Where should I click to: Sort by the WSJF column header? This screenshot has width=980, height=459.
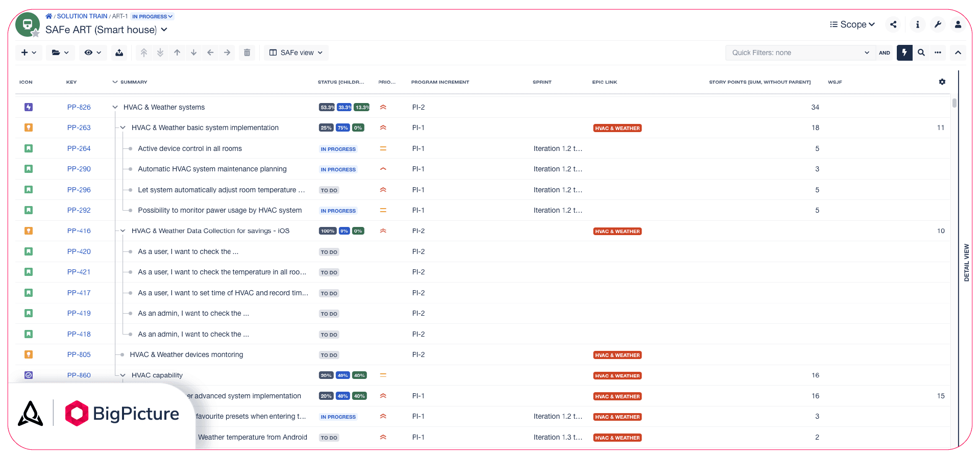tap(835, 82)
